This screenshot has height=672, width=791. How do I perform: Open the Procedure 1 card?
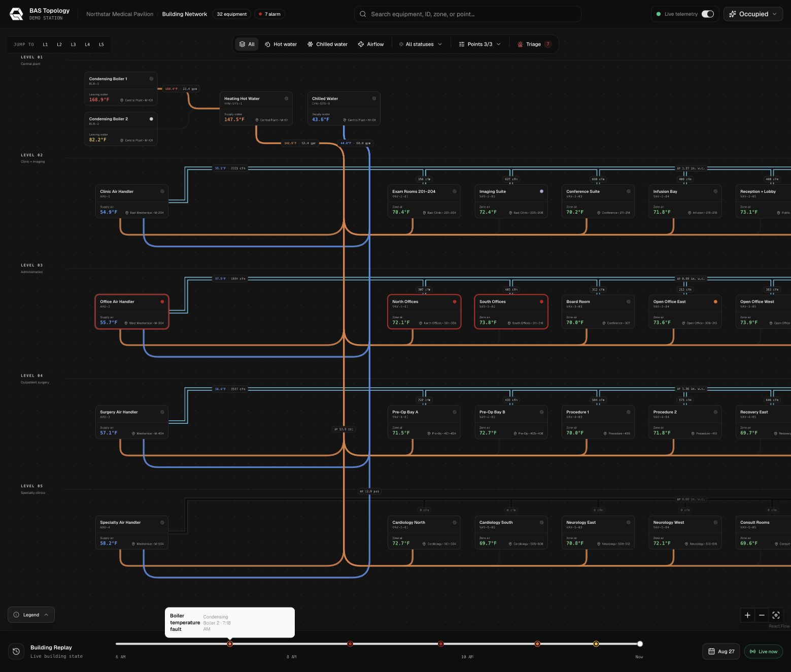pos(598,422)
